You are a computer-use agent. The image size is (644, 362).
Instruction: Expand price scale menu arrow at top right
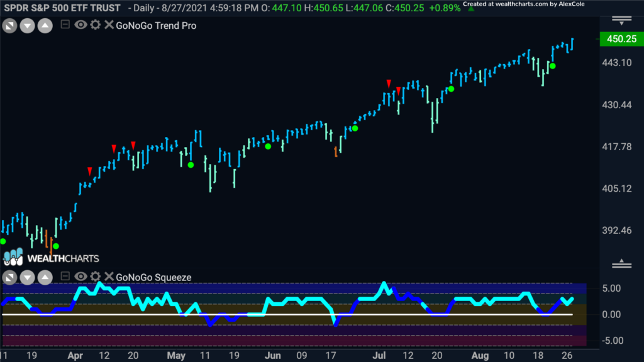621,21
